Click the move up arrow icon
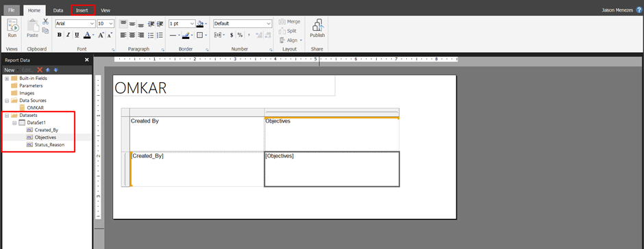Viewport: 644px width, 249px height. 48,70
